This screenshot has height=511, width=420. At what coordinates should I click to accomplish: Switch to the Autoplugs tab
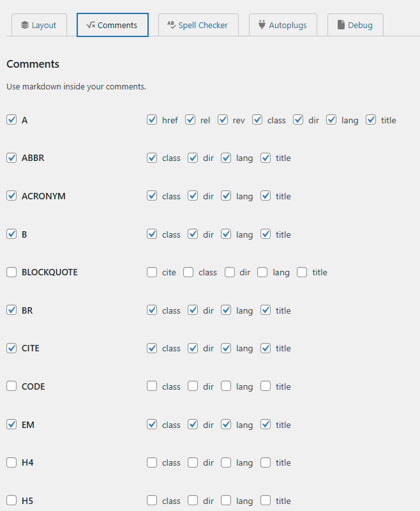(x=283, y=25)
